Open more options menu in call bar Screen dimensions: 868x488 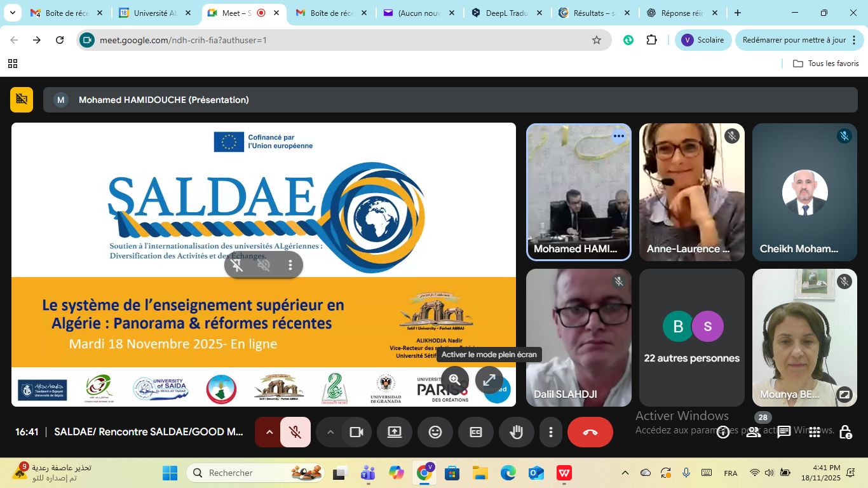click(x=550, y=432)
